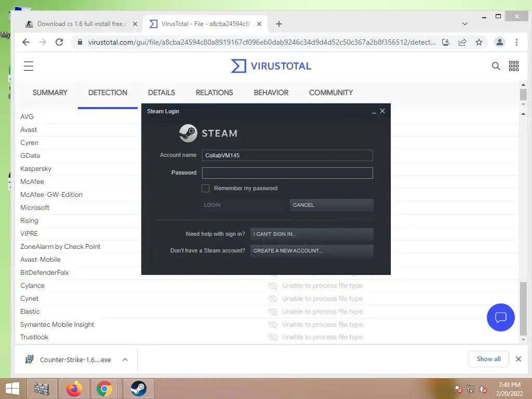Click the install app icon in address bar

(445, 42)
